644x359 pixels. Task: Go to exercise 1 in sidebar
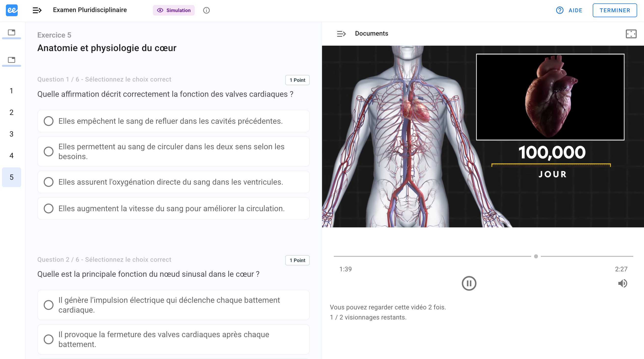pyautogui.click(x=12, y=91)
